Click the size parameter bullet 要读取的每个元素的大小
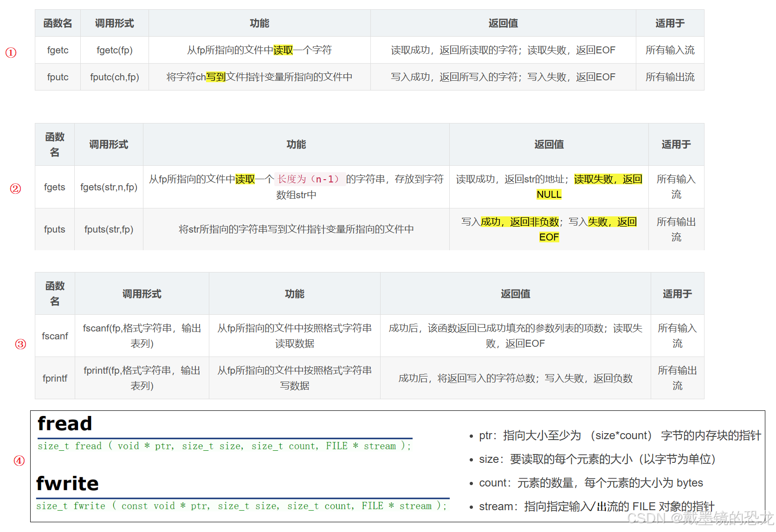This screenshot has height=532, width=776. pyautogui.click(x=598, y=459)
